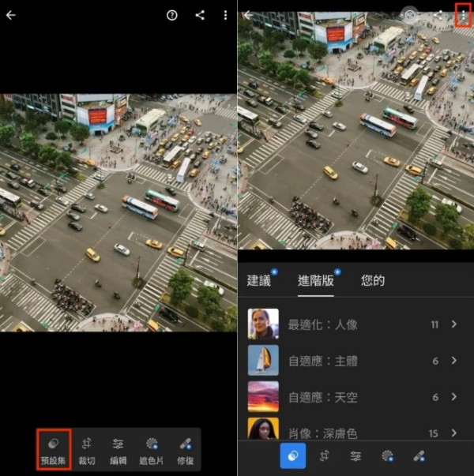The width and height of the screenshot is (474, 476).
Task: Open three-dot menu on right screen
Action: click(x=464, y=15)
